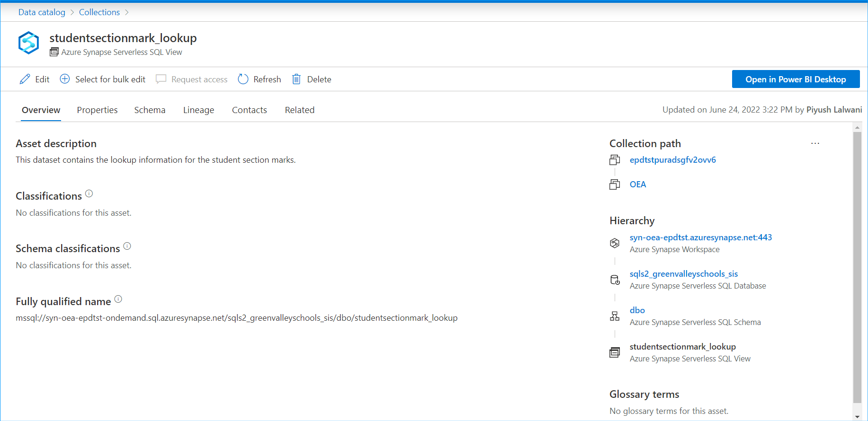Screen dimensions: 868x421
Task: Click studentsectionmark_lookup in the Hierarchy list
Action: point(682,347)
